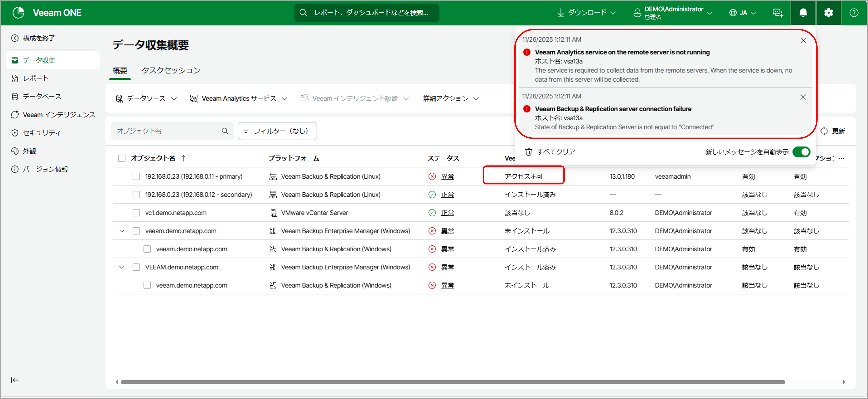868x399 pixels.
Task: Open the データソース dropdown
Action: click(x=146, y=99)
